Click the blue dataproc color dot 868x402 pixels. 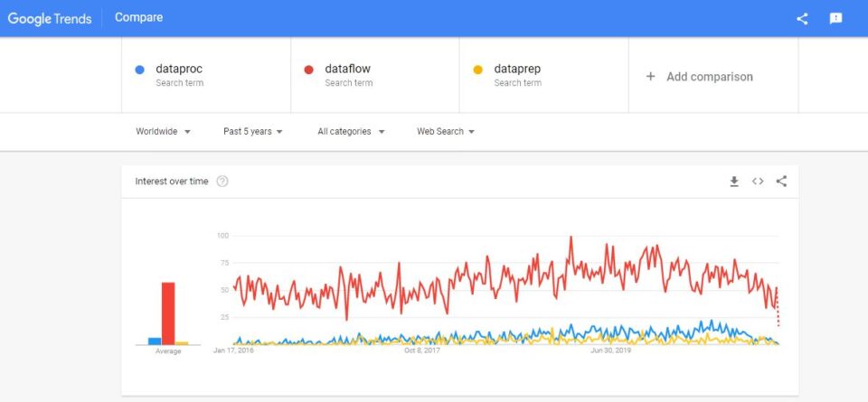click(x=139, y=70)
